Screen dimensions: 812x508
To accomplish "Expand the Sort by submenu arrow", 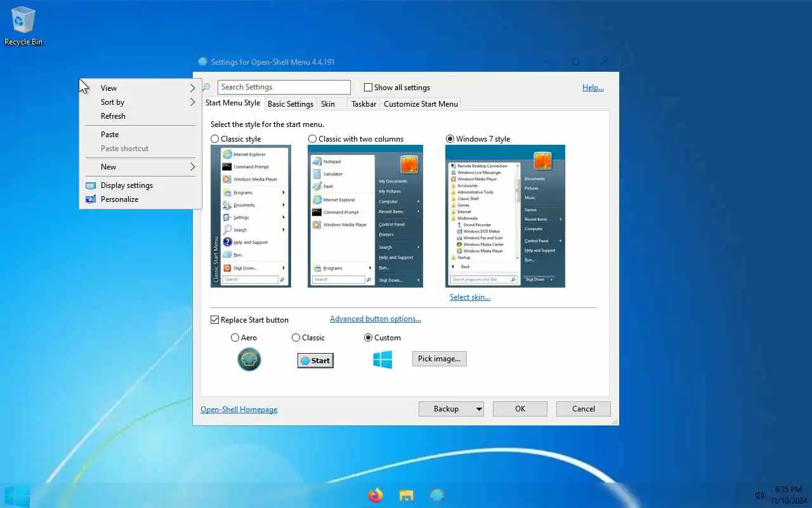I will click(192, 102).
